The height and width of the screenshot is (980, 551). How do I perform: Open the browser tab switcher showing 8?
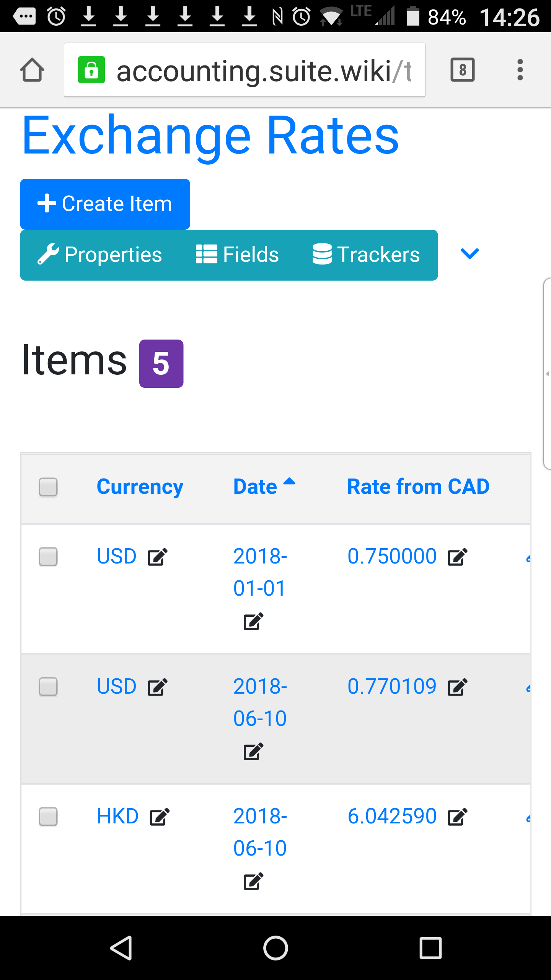[x=463, y=70]
